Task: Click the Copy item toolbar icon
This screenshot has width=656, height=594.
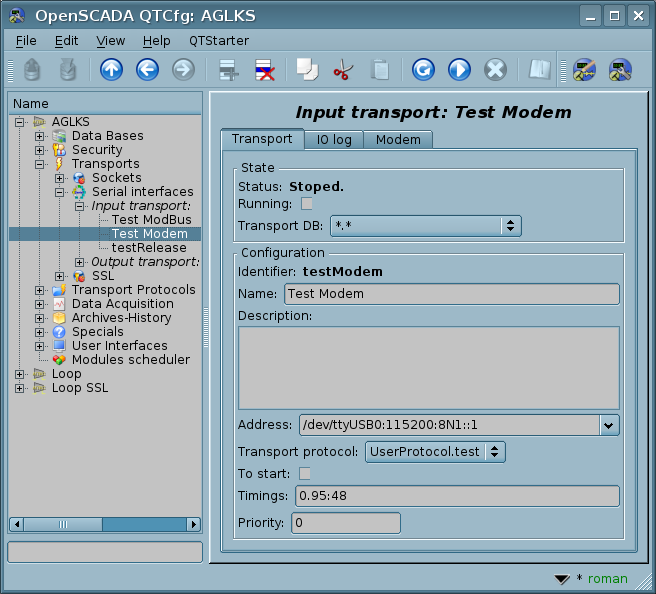Action: 307,69
